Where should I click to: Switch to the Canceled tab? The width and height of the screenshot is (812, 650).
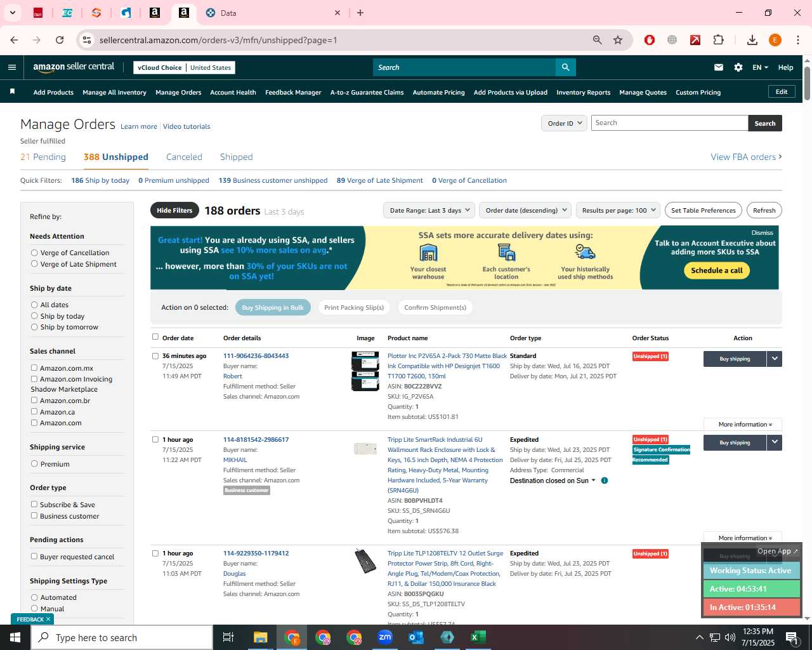pos(184,157)
